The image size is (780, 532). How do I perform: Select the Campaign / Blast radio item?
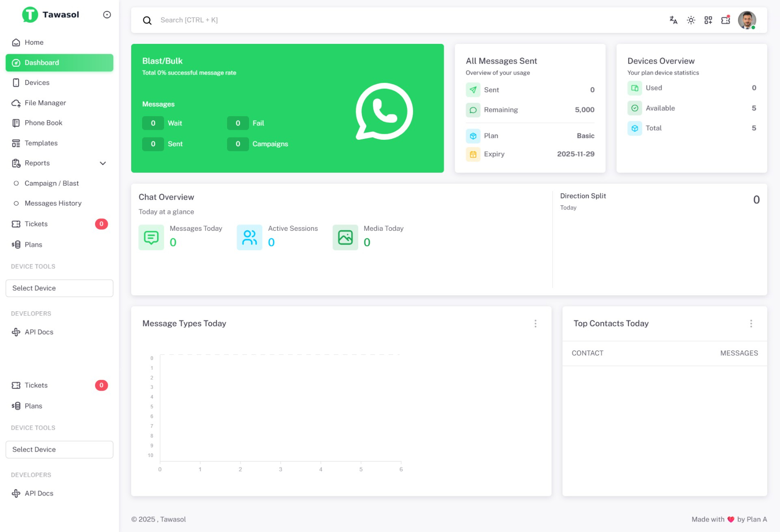coord(16,183)
